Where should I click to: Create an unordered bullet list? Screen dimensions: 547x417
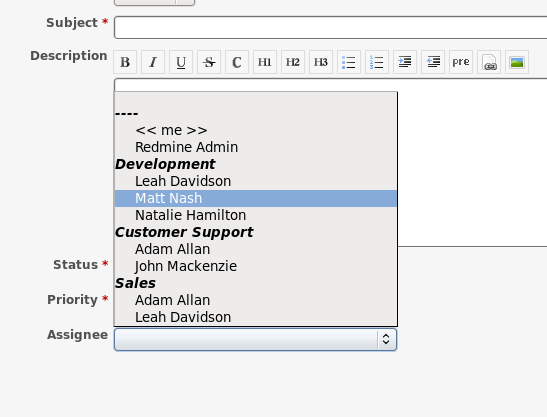[x=349, y=62]
